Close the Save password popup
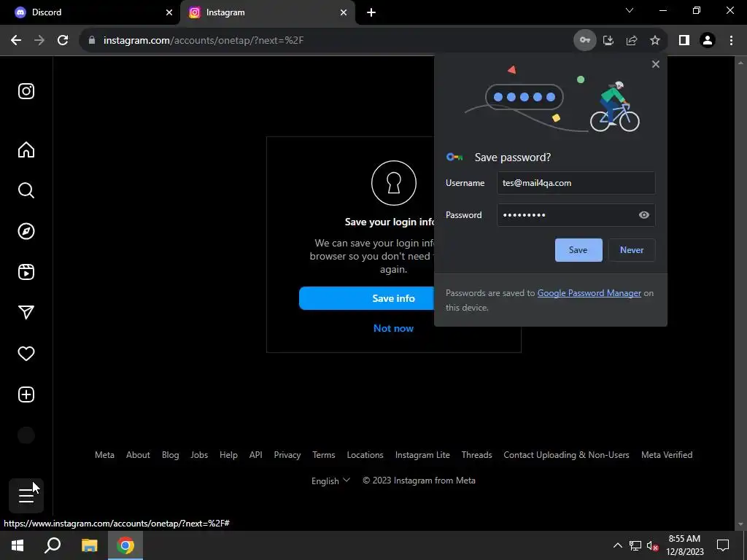 (656, 64)
